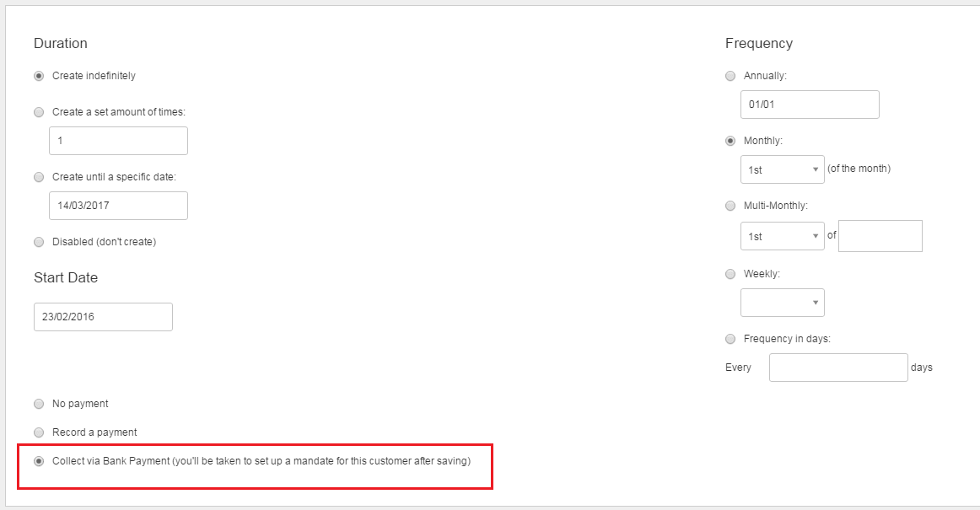Choose the Monthly frequency radio button
The width and height of the screenshot is (980, 510).
click(730, 141)
